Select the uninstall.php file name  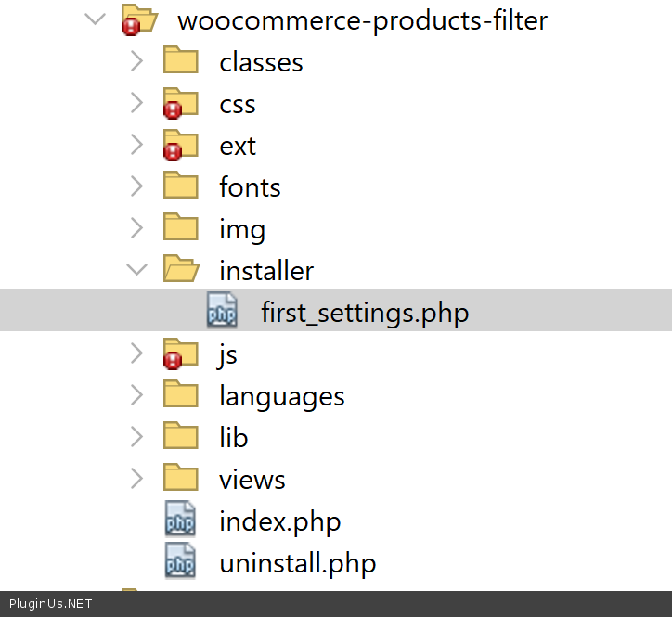(x=297, y=563)
